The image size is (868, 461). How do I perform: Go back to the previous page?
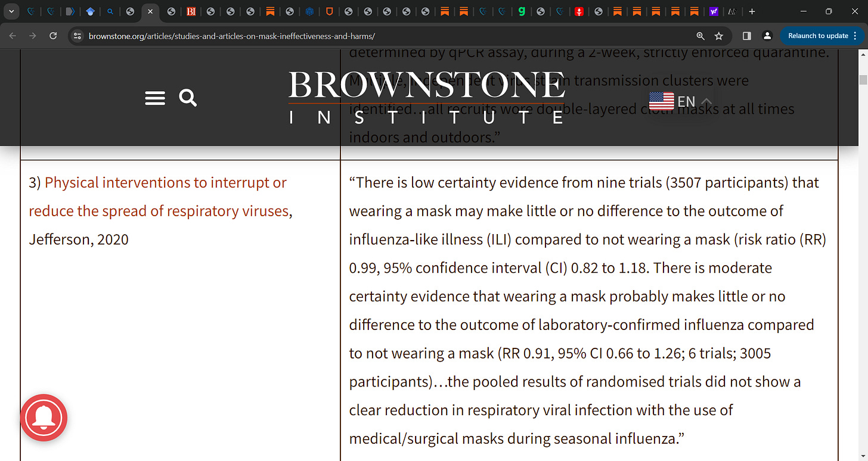(13, 36)
